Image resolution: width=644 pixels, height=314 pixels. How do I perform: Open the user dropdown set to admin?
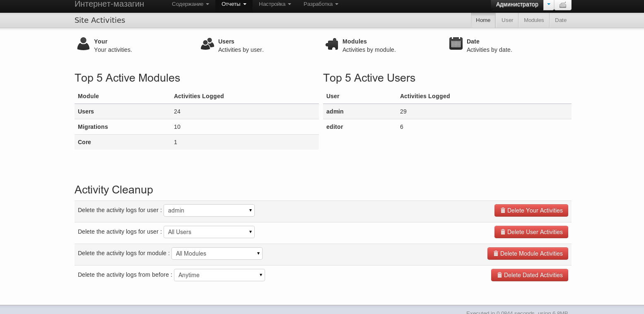pos(209,210)
